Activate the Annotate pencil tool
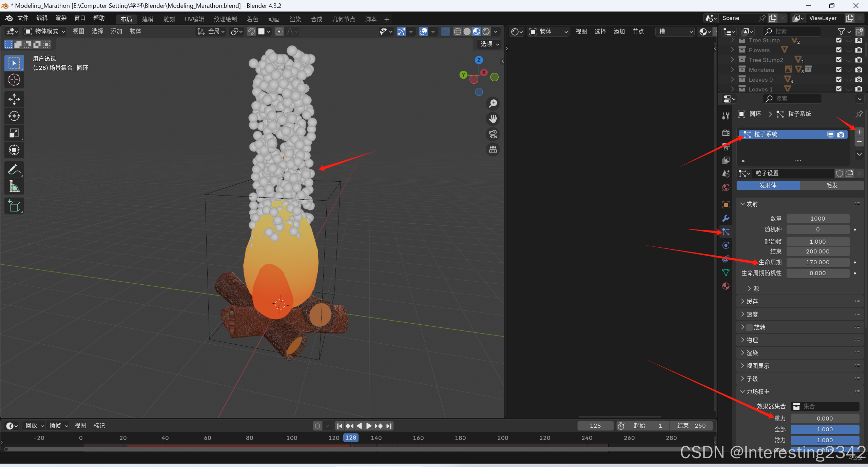Screen dimensions: 868x467 click(x=14, y=169)
